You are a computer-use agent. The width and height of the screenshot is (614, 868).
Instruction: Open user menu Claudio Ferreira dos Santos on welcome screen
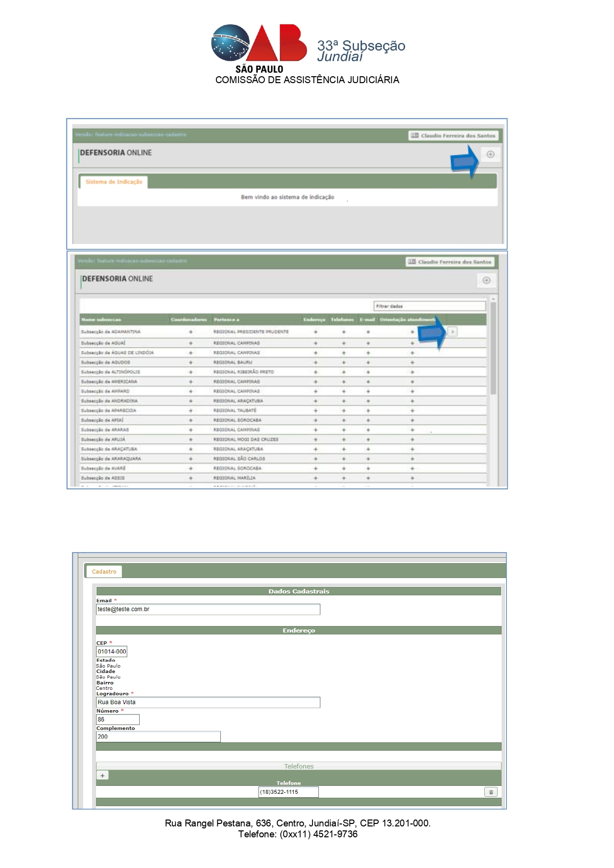click(454, 136)
